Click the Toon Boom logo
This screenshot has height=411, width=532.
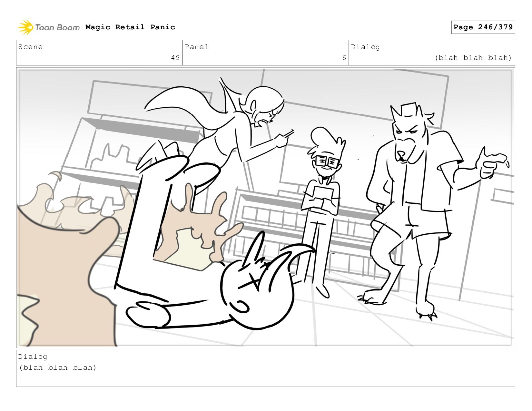(x=48, y=27)
